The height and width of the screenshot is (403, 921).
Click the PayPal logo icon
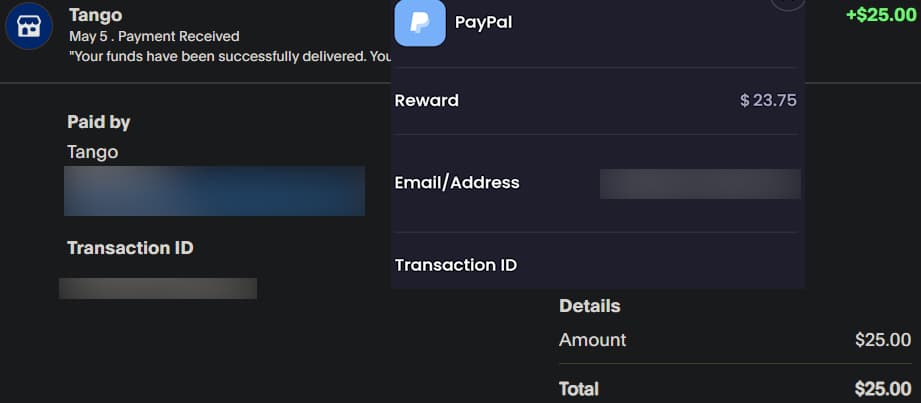pos(420,22)
